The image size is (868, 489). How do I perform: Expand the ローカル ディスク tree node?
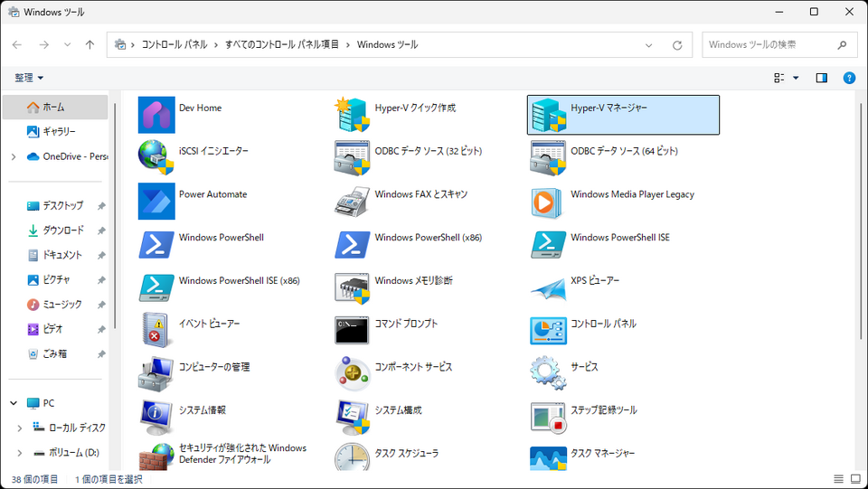[20, 428]
